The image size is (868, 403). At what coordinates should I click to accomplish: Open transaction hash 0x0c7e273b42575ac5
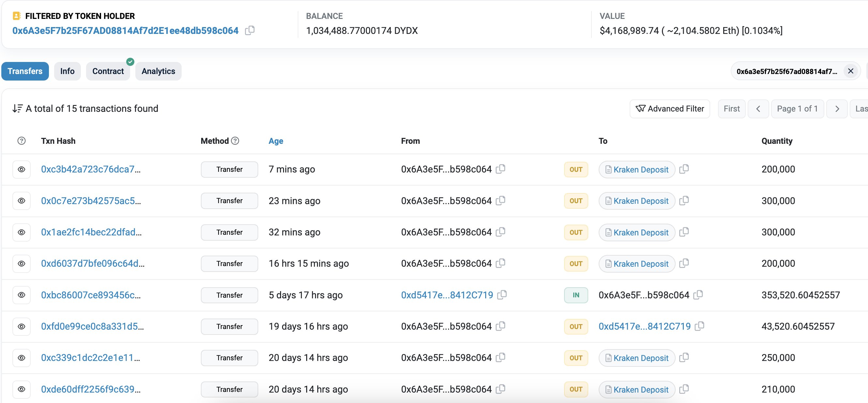pyautogui.click(x=91, y=201)
